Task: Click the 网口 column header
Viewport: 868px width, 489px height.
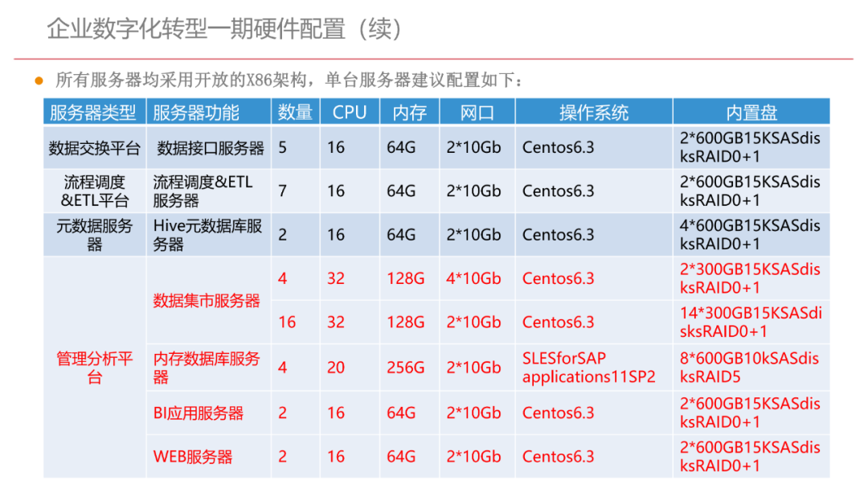Action: (x=476, y=111)
